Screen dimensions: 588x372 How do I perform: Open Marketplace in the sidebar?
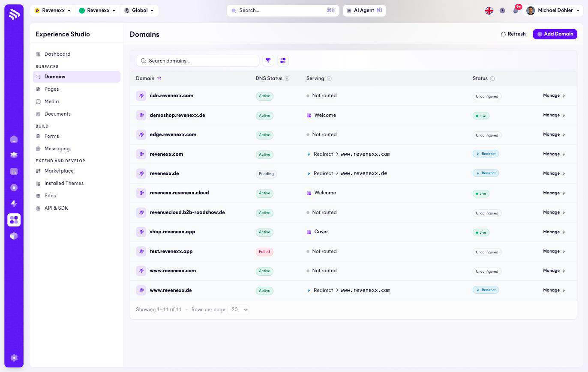click(76, 171)
